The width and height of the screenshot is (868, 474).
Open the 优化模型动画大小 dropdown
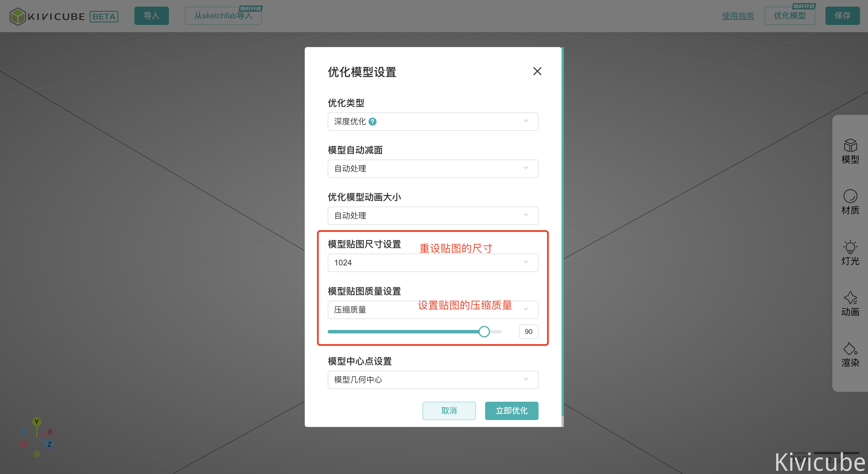433,216
